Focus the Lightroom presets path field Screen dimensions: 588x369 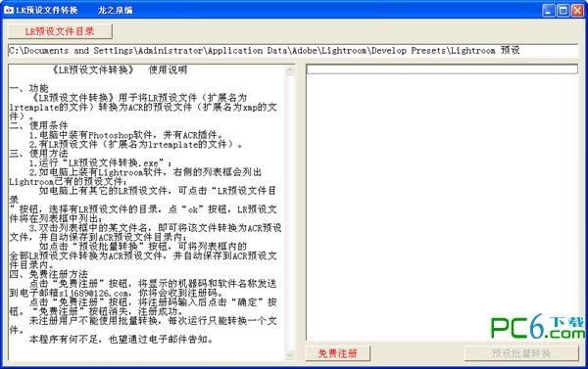point(293,51)
